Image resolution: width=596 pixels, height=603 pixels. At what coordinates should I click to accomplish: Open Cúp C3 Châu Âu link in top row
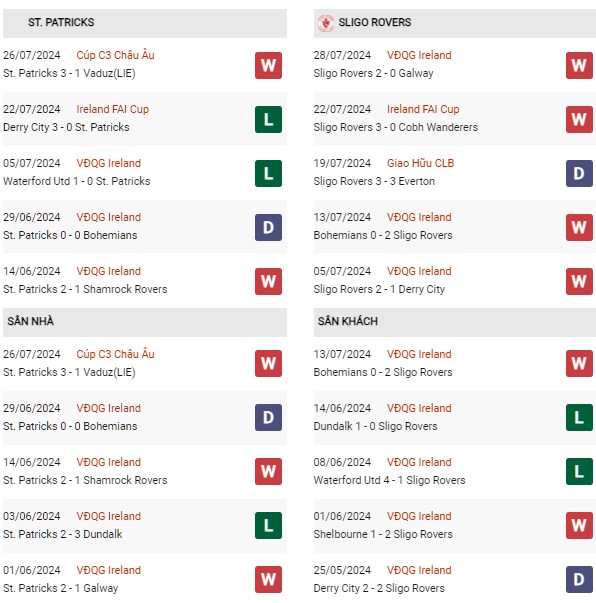click(x=115, y=55)
